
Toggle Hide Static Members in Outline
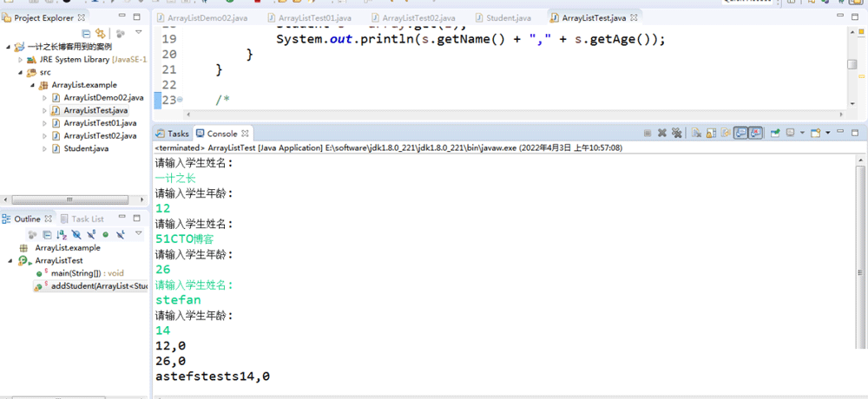[90, 235]
